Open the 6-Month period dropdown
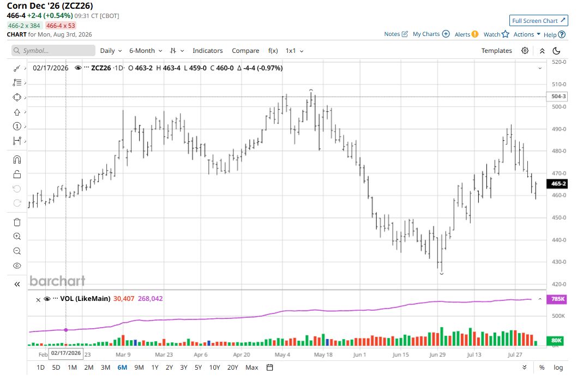The width and height of the screenshot is (583, 392). (x=146, y=51)
